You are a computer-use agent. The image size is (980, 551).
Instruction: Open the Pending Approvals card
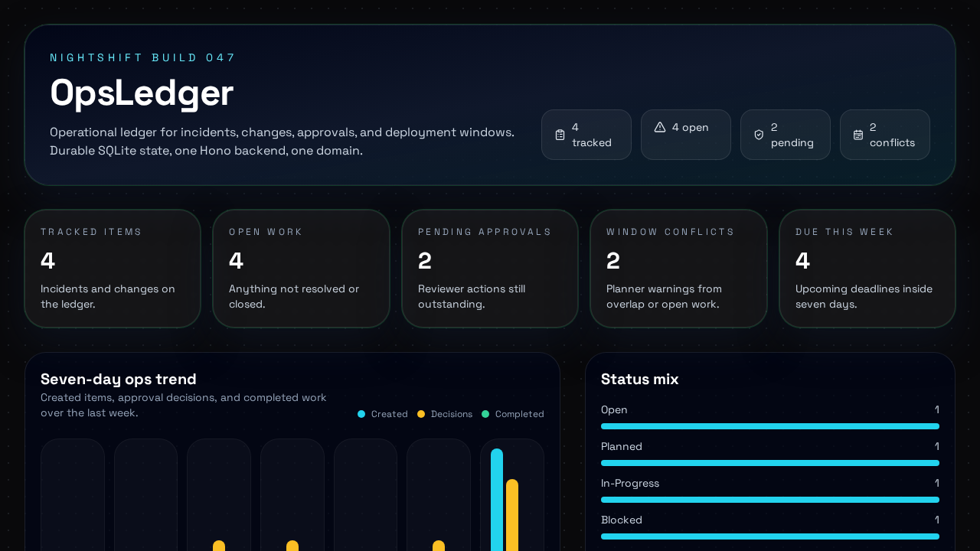(490, 268)
